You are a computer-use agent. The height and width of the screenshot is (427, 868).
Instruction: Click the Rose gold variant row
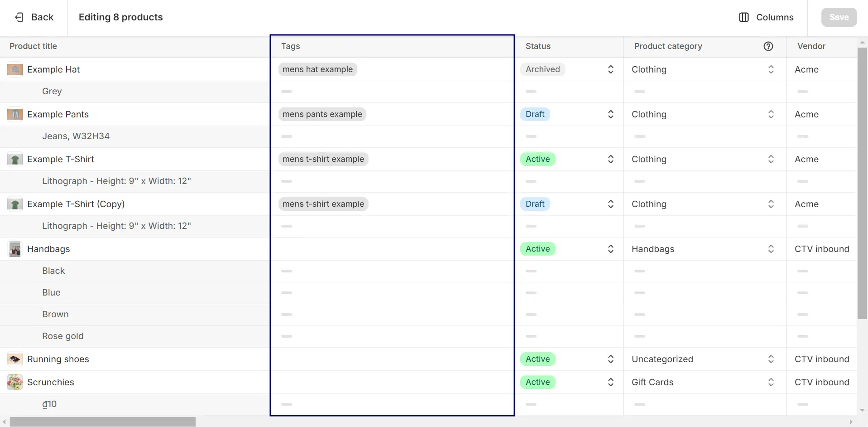[x=135, y=336]
